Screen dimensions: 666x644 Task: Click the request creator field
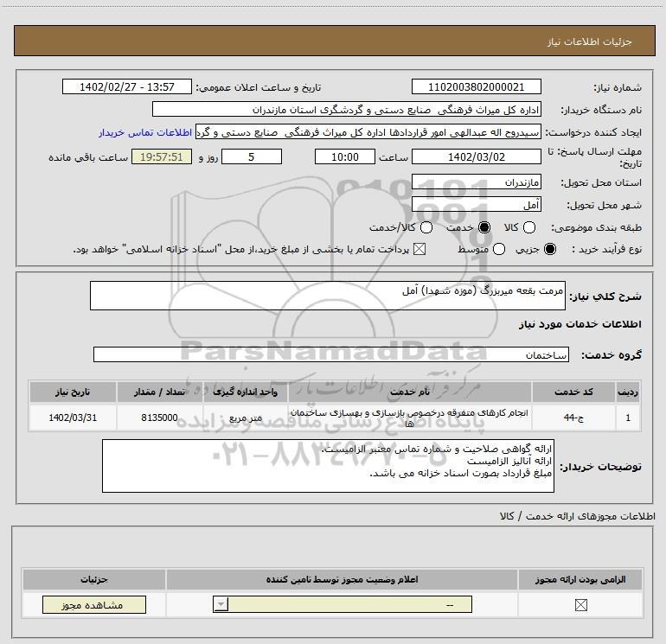point(368,132)
